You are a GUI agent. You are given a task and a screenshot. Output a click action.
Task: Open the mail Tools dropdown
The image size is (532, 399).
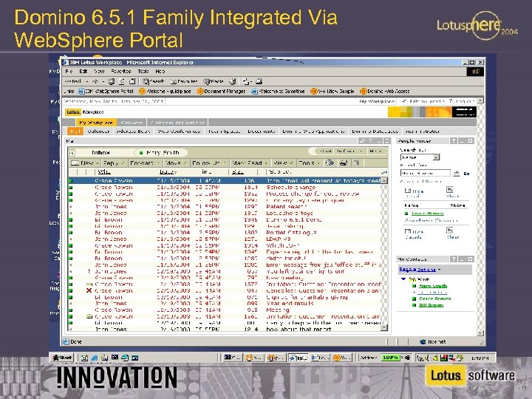point(310,163)
